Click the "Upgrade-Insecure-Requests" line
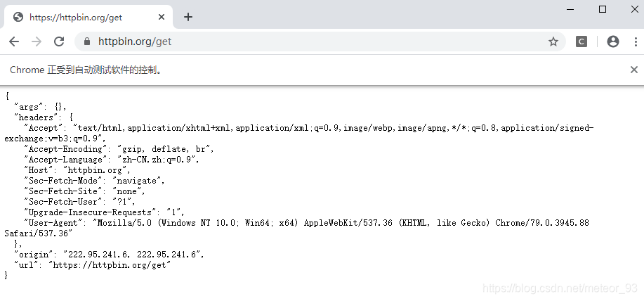 click(105, 212)
